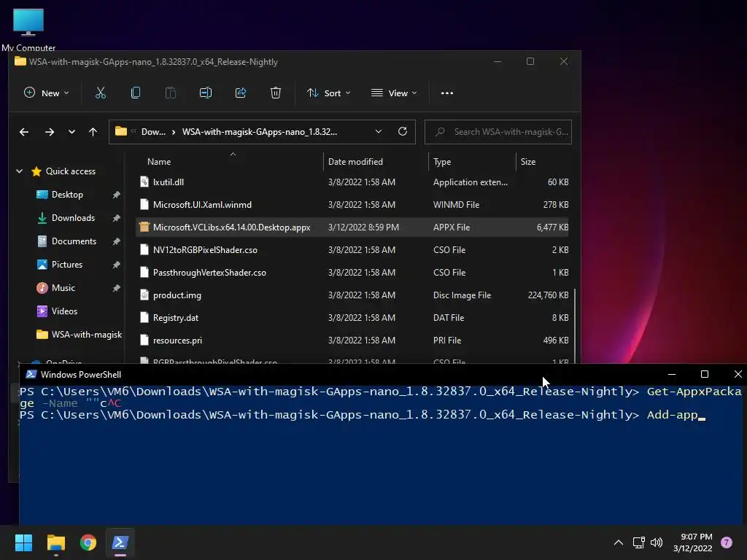Click the pin icon beside Desktop
The image size is (747, 560).
point(116,195)
